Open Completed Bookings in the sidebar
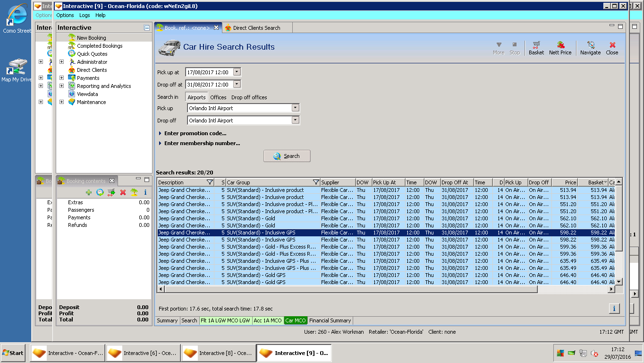644x363 pixels. point(100,46)
